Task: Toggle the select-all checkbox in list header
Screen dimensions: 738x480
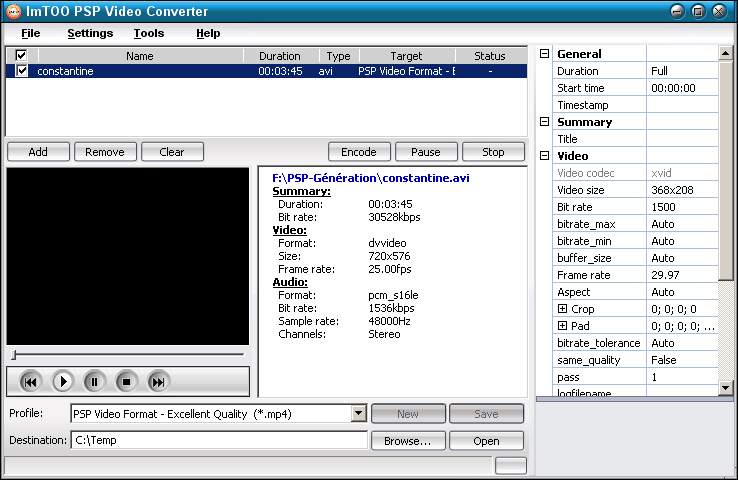Action: pyautogui.click(x=21, y=56)
